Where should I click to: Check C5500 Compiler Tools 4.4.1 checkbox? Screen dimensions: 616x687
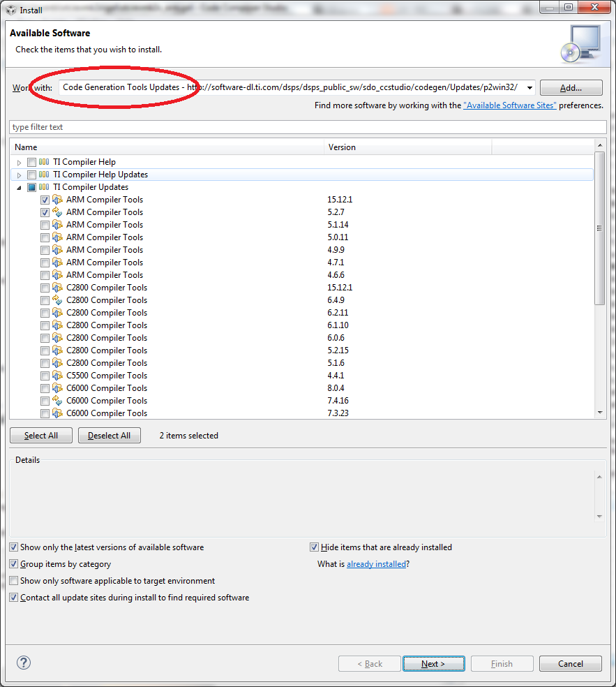click(45, 376)
